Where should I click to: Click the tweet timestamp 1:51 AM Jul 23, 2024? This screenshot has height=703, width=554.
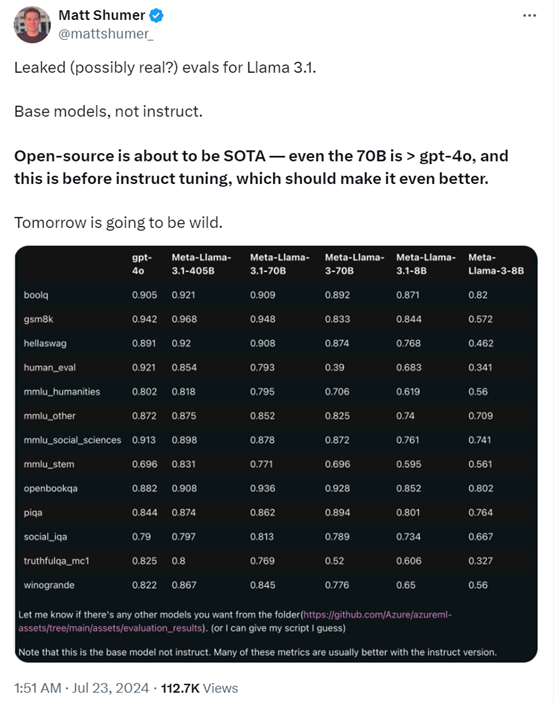tap(82, 688)
